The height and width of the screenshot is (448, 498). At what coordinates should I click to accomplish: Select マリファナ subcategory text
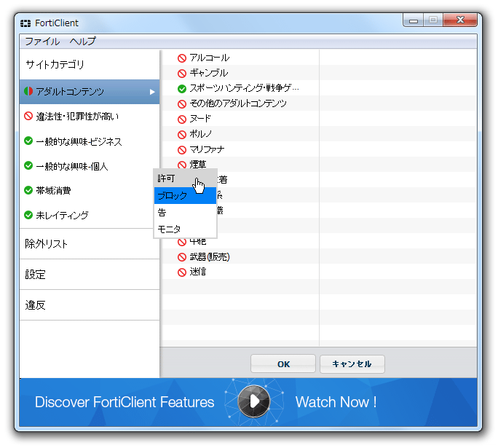pyautogui.click(x=207, y=149)
